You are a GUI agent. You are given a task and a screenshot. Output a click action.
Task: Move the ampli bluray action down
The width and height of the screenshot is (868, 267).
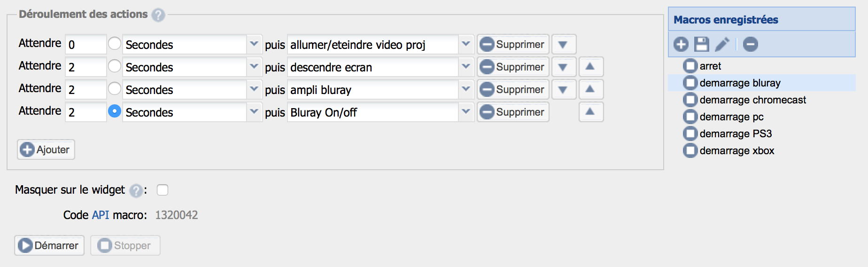(x=564, y=89)
